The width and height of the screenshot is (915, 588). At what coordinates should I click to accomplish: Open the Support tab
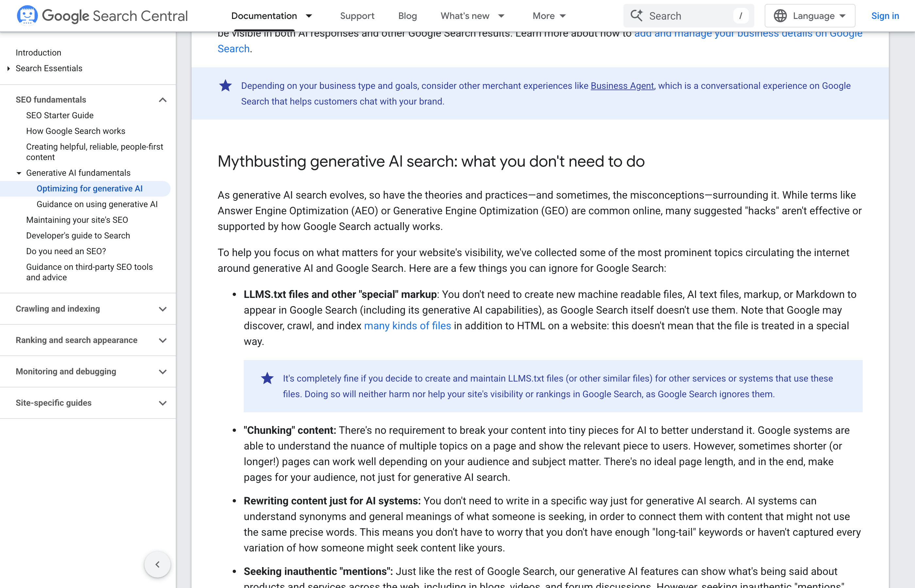click(357, 16)
